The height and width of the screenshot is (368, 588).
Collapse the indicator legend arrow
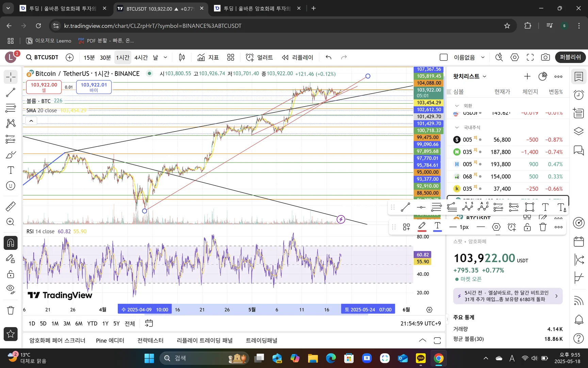click(x=31, y=121)
